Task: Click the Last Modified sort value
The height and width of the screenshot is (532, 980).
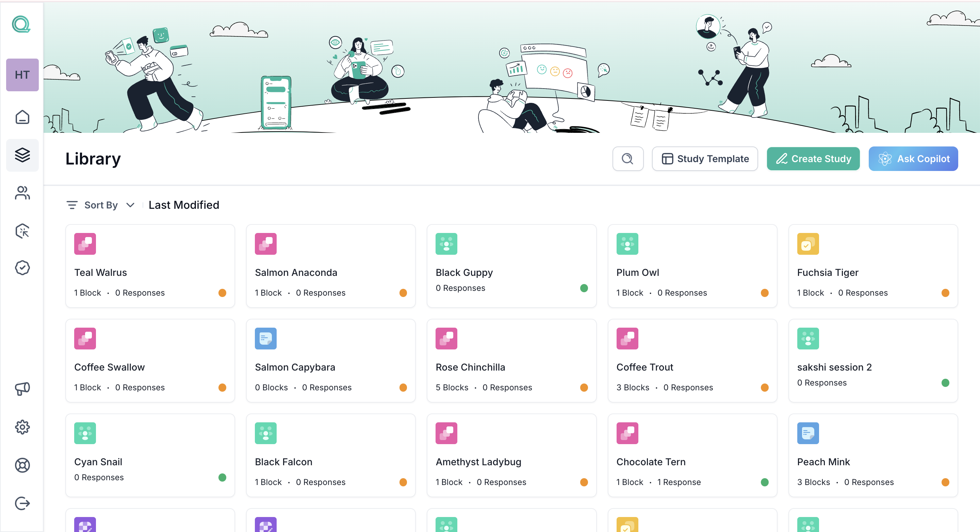Action: pyautogui.click(x=184, y=205)
